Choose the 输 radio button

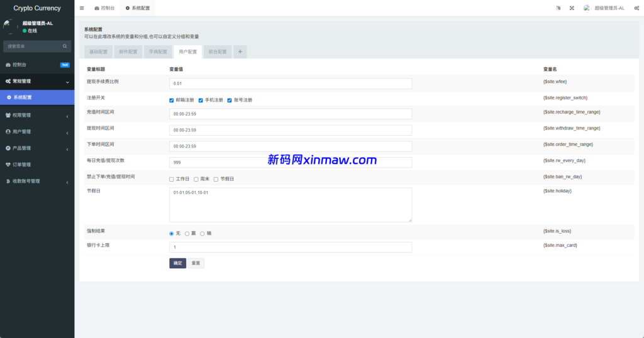pos(202,234)
